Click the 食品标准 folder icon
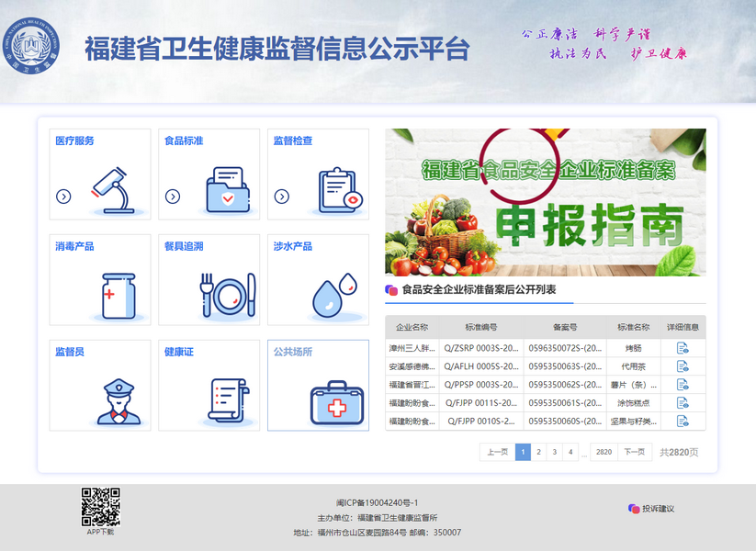The height and width of the screenshot is (551, 756). tap(226, 189)
